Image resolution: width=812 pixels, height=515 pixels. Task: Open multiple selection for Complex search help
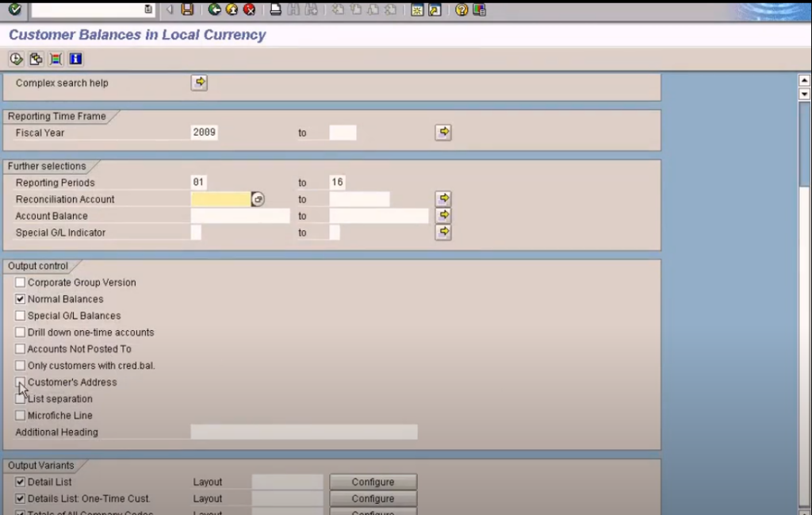(x=199, y=83)
